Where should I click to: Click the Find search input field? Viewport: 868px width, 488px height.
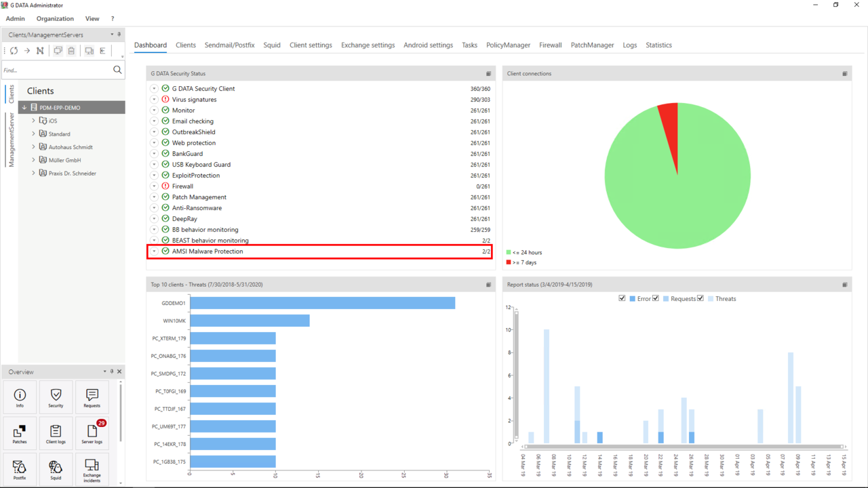(56, 70)
